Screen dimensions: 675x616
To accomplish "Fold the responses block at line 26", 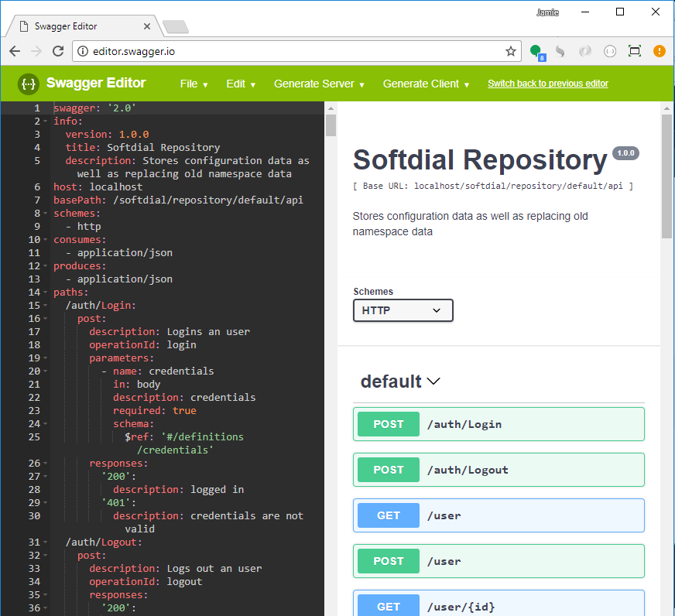I will coord(45,464).
